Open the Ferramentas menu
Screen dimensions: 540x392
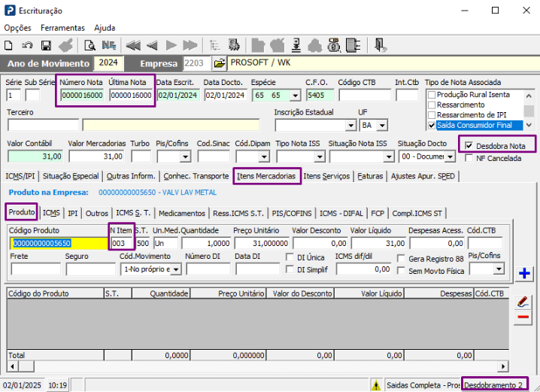[62, 28]
